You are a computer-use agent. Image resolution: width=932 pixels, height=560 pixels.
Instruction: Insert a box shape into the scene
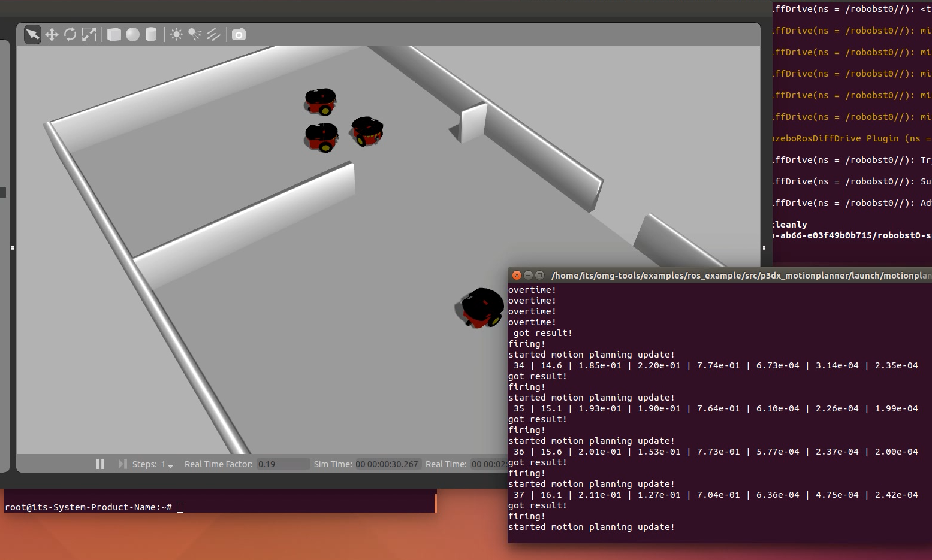[x=113, y=34]
